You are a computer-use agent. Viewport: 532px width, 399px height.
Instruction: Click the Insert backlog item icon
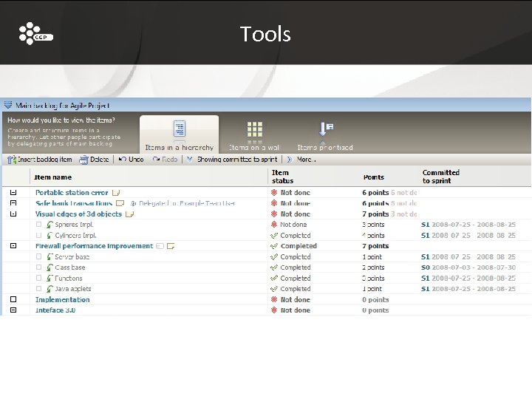(x=12, y=160)
